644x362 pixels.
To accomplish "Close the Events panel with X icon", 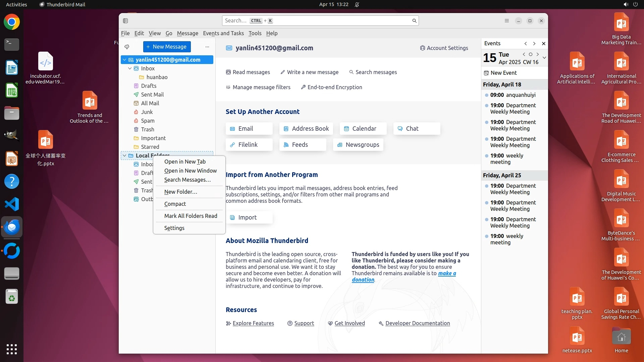I will tap(544, 44).
